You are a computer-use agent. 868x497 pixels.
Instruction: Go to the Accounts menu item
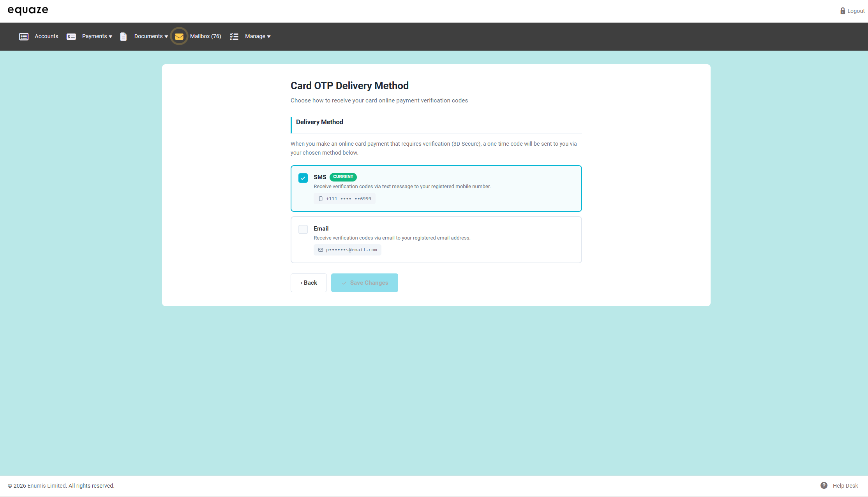click(46, 37)
